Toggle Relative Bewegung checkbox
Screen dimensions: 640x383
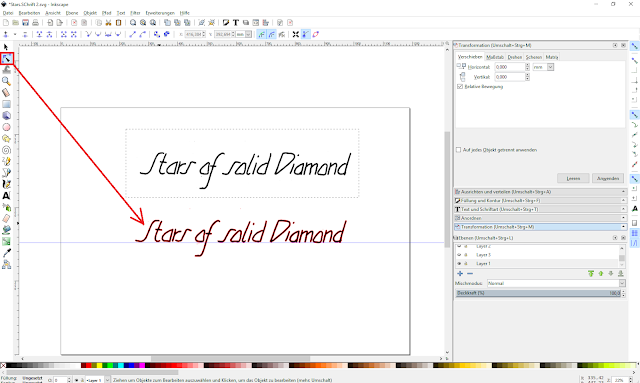(460, 87)
